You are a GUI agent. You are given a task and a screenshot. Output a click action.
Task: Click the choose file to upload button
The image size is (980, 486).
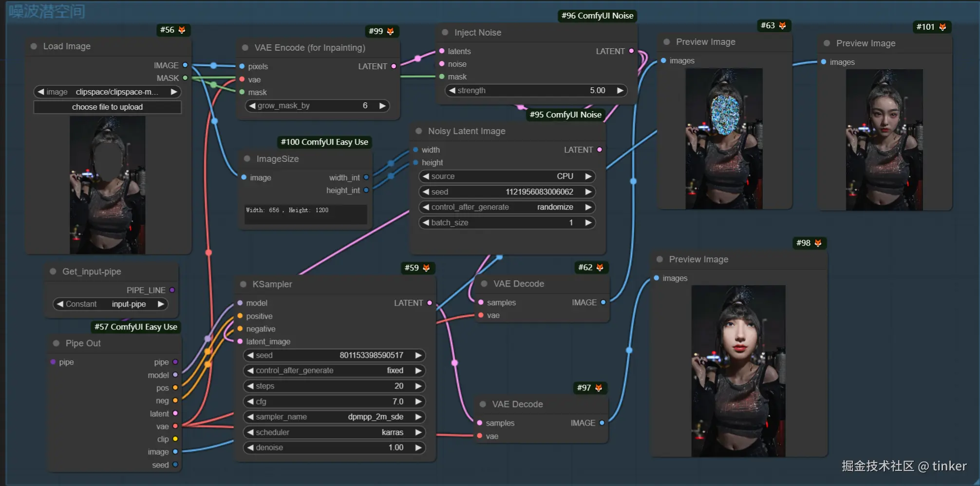pyautogui.click(x=108, y=107)
